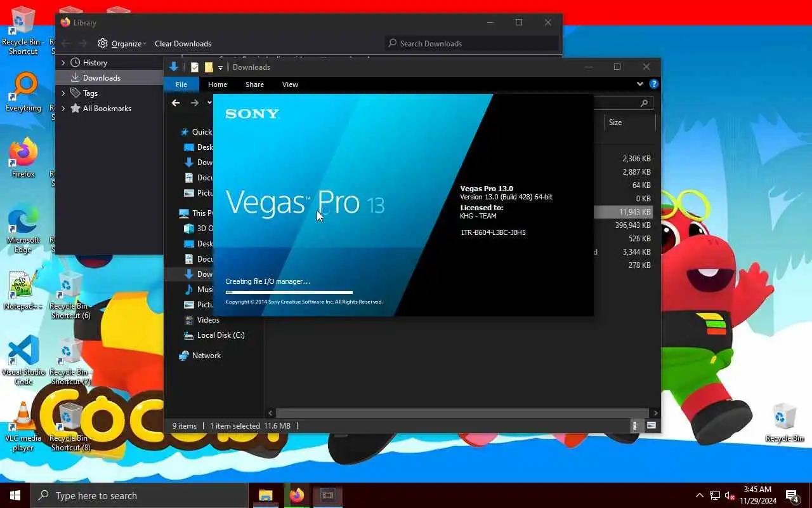The image size is (812, 508).
Task: Click the row with size 396,943 KB
Action: coord(624,225)
